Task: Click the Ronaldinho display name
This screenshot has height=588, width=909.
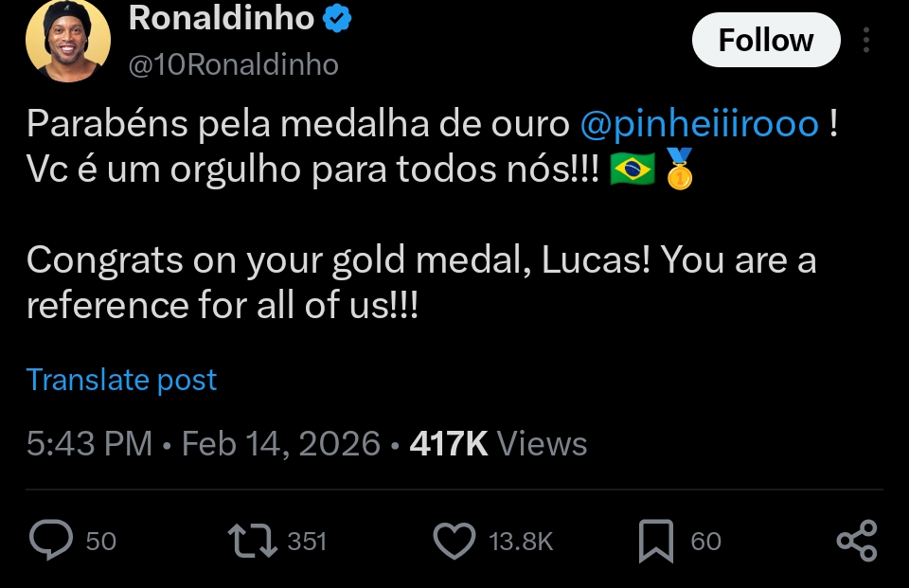Action: (x=221, y=17)
